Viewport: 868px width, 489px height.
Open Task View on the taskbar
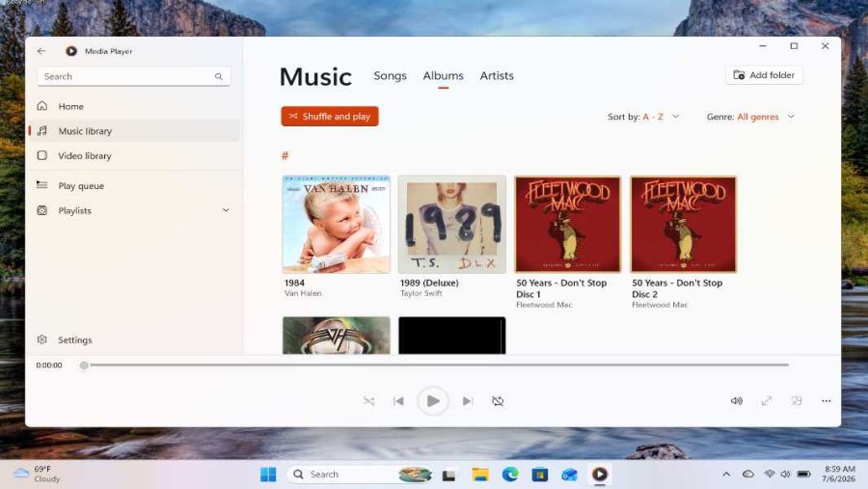tap(448, 475)
